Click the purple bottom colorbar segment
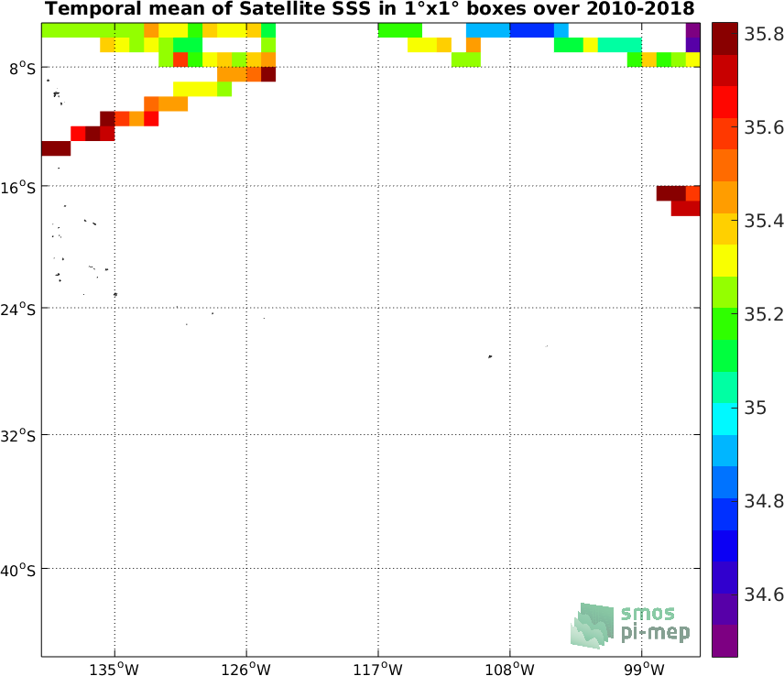 [x=724, y=640]
